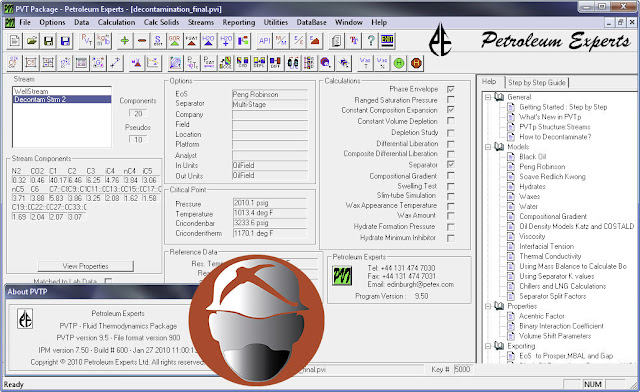
Task: Open the File menu
Action: (25, 22)
